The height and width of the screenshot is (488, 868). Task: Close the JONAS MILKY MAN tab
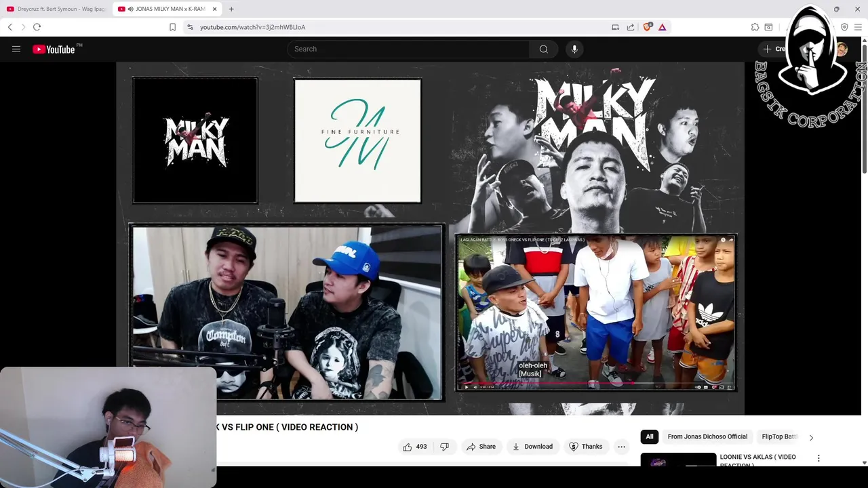point(214,9)
